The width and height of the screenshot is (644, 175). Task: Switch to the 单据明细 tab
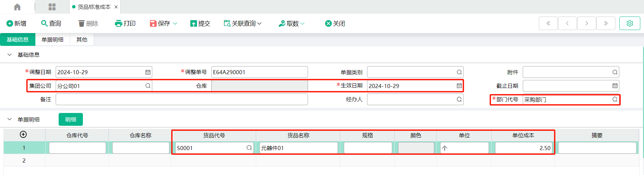click(x=53, y=39)
